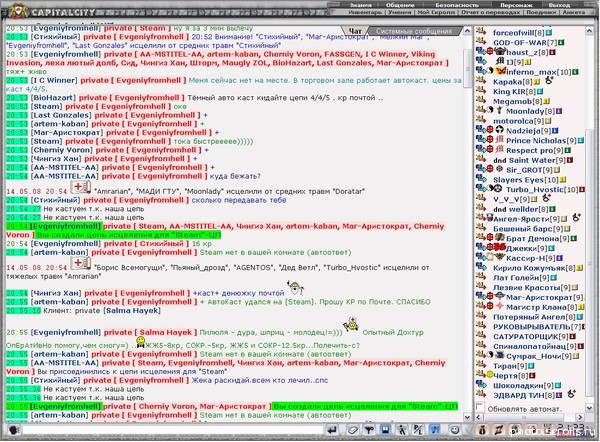
Task: Click medical cross icon in Amrarian healing message
Action: tap(80, 263)
